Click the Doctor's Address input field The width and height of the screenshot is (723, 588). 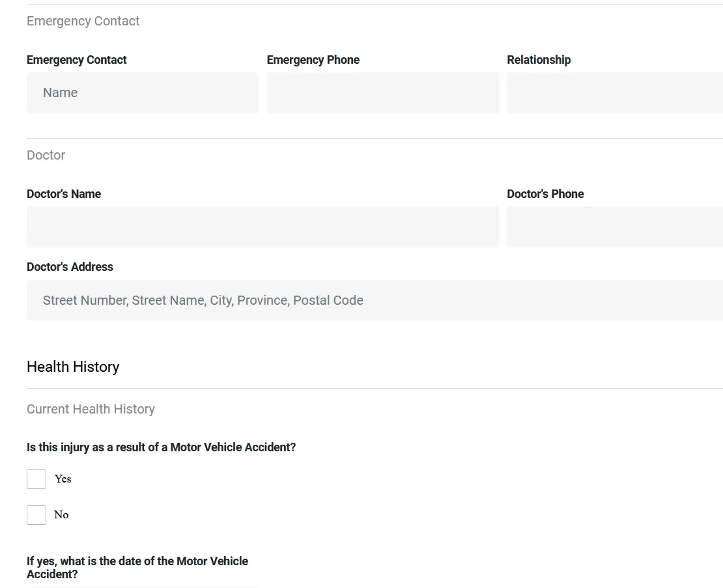tap(375, 300)
